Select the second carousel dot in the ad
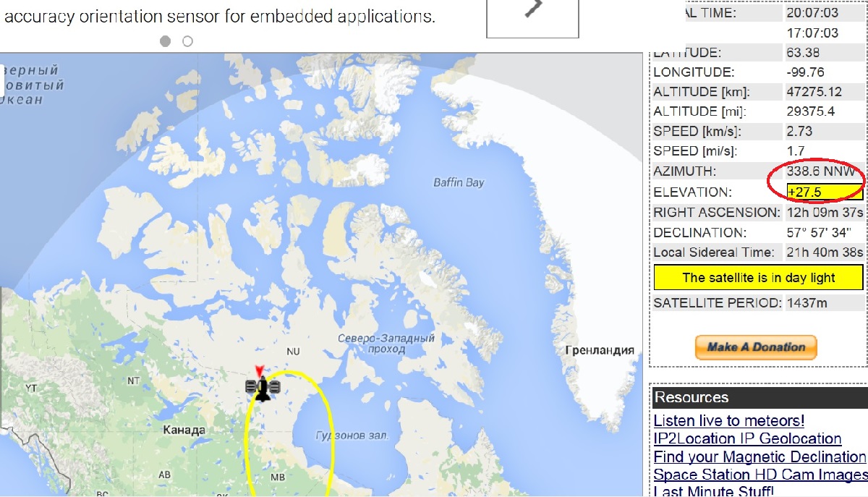Image resolution: width=868 pixels, height=497 pixels. (x=187, y=41)
